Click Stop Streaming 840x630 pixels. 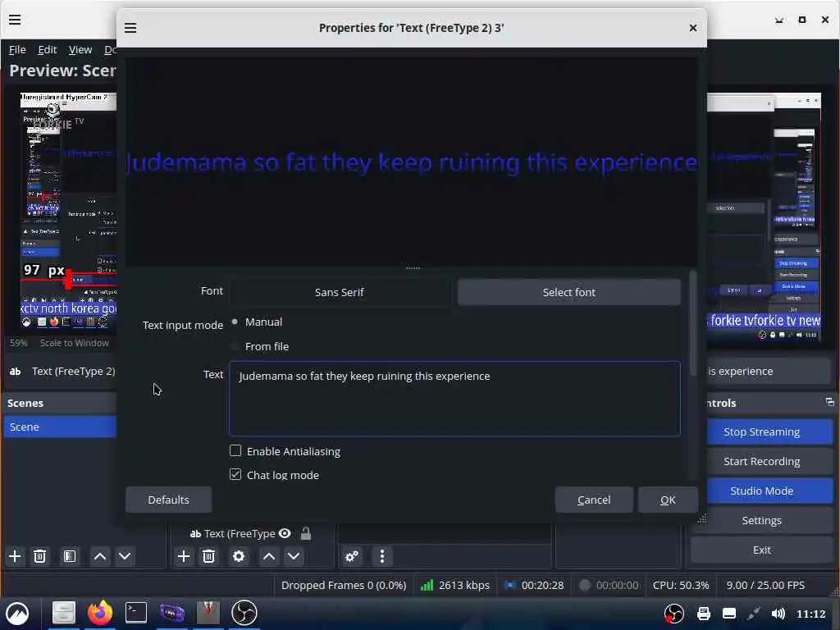tap(761, 431)
